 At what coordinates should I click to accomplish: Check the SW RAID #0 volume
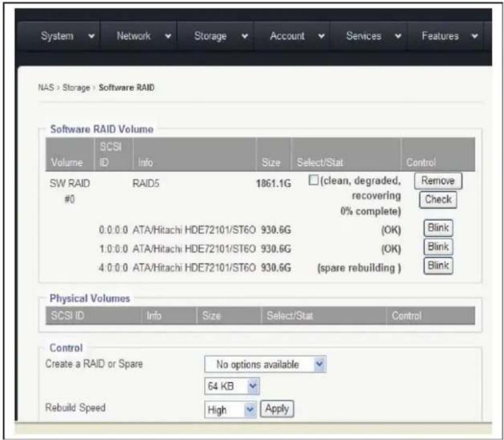coord(438,200)
